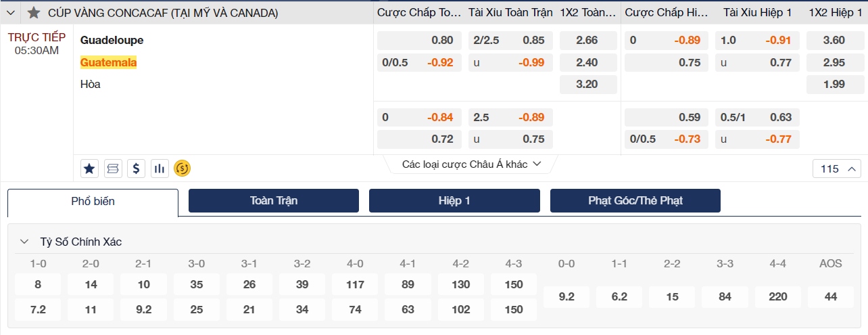Open the Phạt Góc/Thẻ Phạt tab
The height and width of the screenshot is (335, 868).
click(635, 201)
